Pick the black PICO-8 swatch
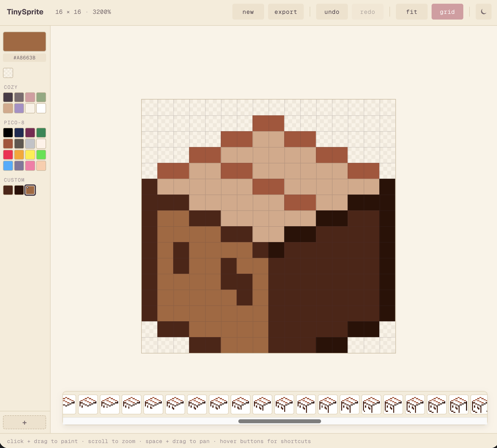This screenshot has height=448, width=497. (x=8, y=133)
